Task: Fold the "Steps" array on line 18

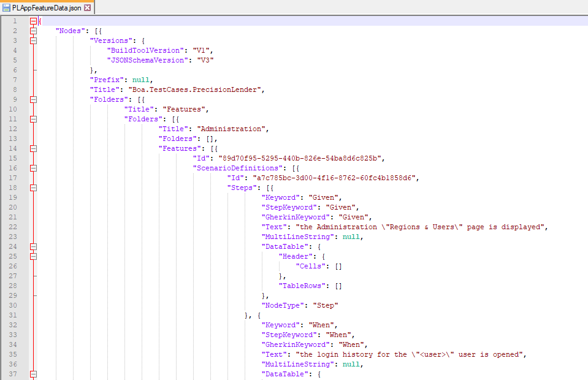Action: pyautogui.click(x=33, y=188)
